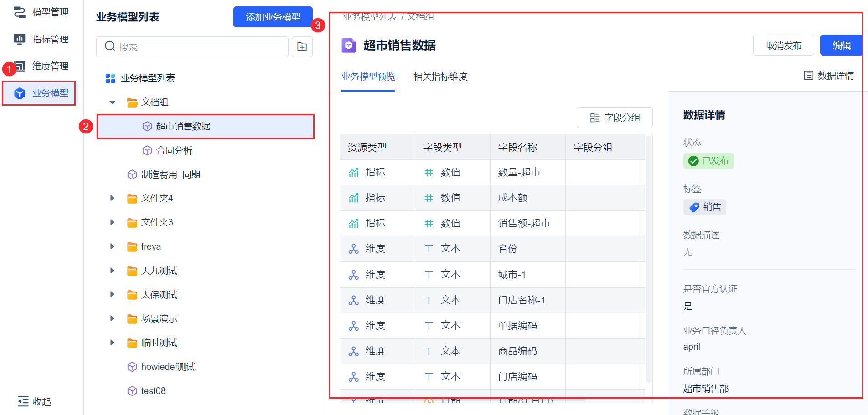The width and height of the screenshot is (868, 415).
Task: Click the 已发布 status badge
Action: click(x=708, y=161)
